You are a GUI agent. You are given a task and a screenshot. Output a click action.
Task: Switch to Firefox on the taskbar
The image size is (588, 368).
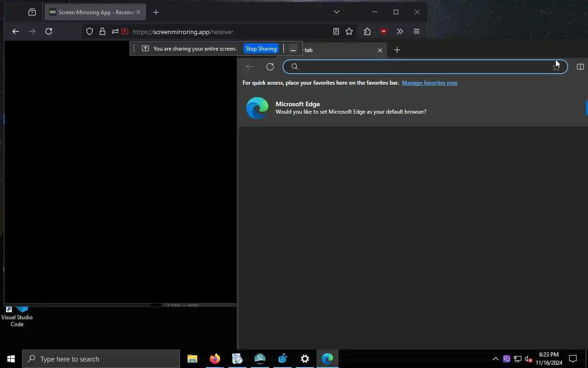(x=215, y=359)
